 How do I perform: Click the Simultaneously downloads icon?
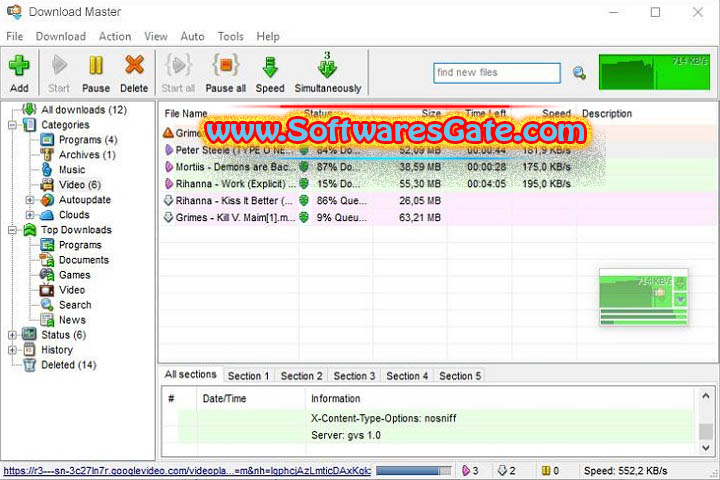click(327, 73)
